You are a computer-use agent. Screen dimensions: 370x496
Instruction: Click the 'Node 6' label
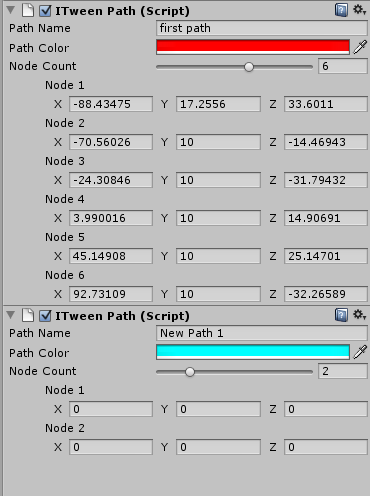65,275
